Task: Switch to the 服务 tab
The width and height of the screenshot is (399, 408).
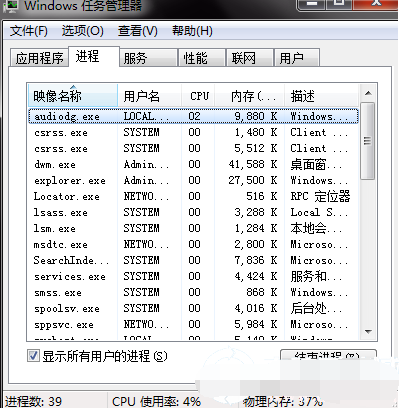Action: click(148, 58)
